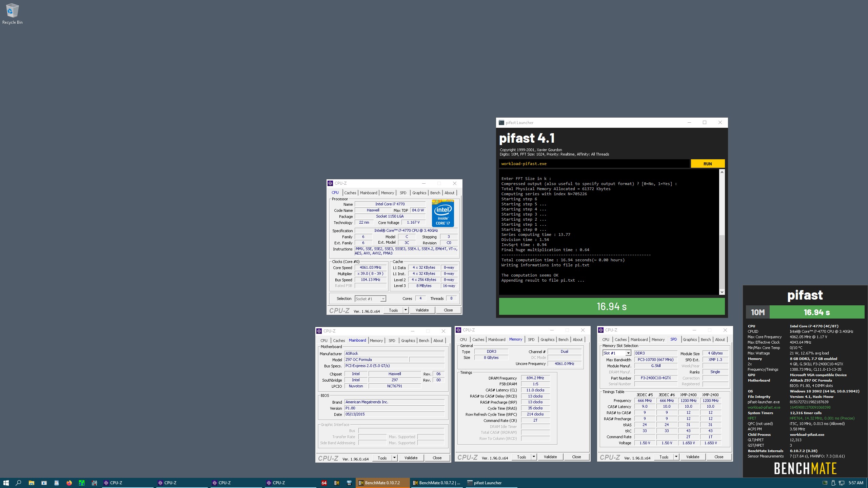Image resolution: width=868 pixels, height=488 pixels.
Task: Click the green workload-pifast.exe File Integrity entry in BenchMate
Action: (764, 407)
